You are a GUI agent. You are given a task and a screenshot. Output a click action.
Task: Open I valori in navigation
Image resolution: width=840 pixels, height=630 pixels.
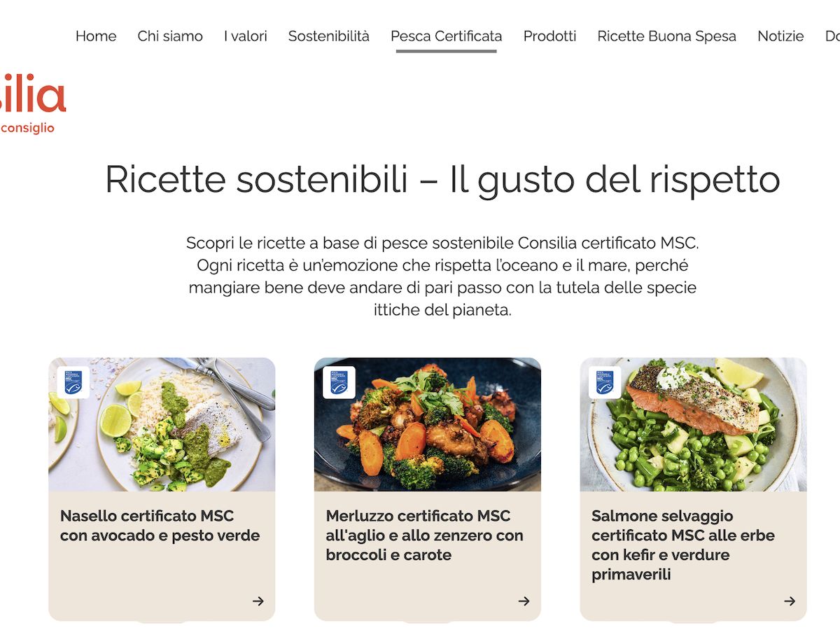[246, 36]
